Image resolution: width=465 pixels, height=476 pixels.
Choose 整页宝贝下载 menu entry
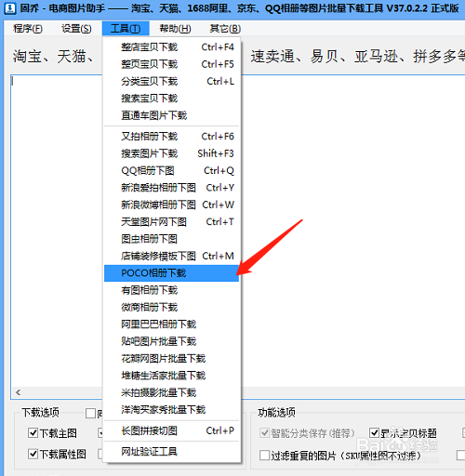pos(171,64)
